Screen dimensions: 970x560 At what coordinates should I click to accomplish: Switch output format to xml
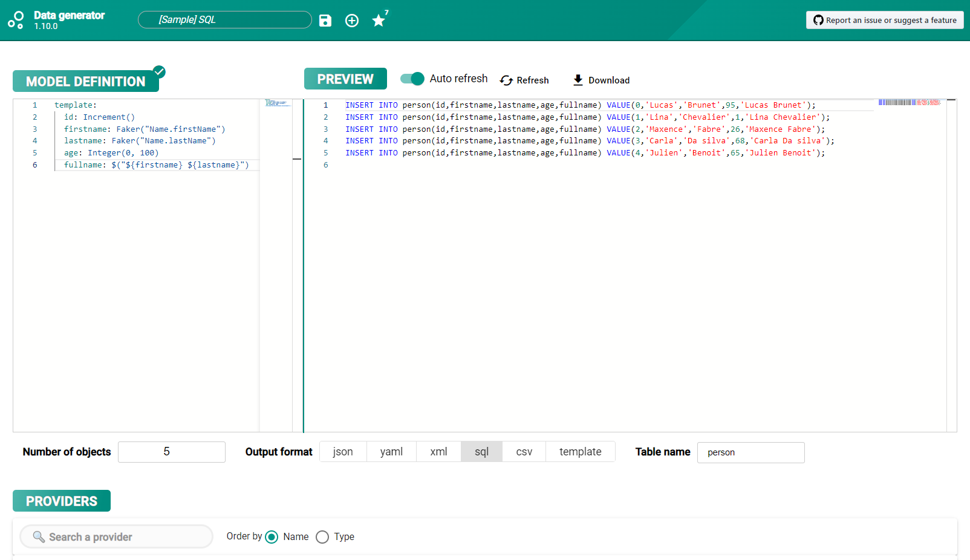(438, 452)
